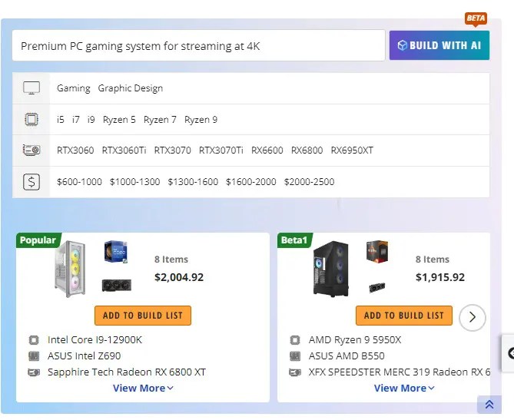Click 8 Items label on Popular build
Viewport: 514px width, 420px height.
171,260
